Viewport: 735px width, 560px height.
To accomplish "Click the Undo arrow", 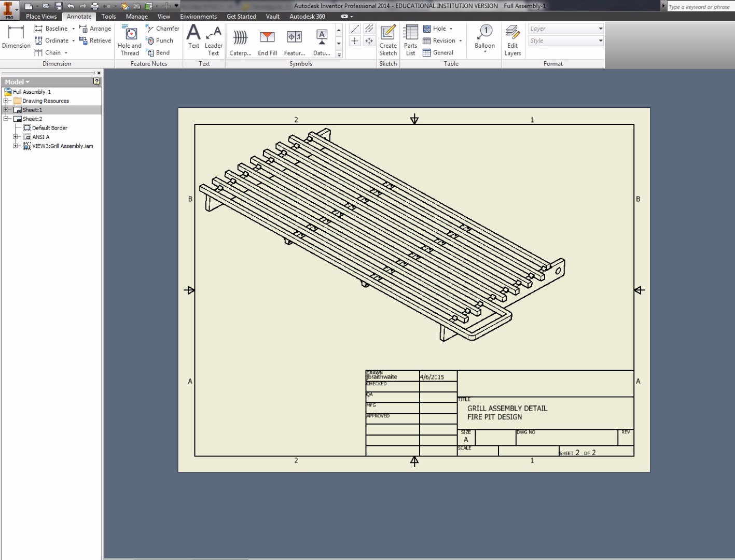I will click(x=71, y=6).
